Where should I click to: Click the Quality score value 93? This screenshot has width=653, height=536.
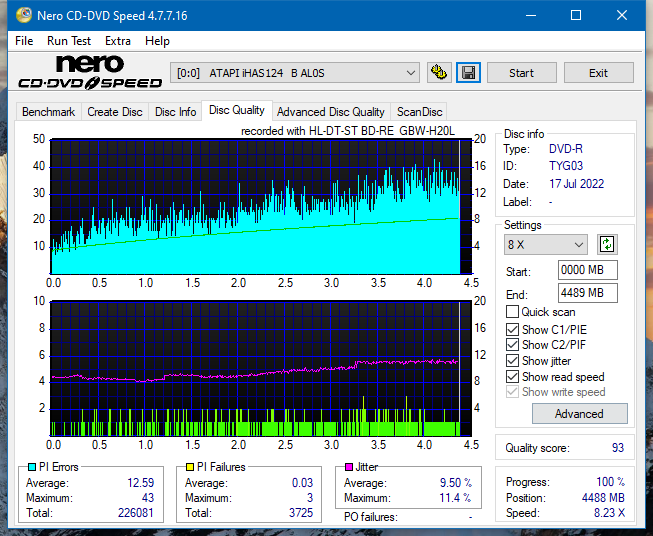pos(618,448)
